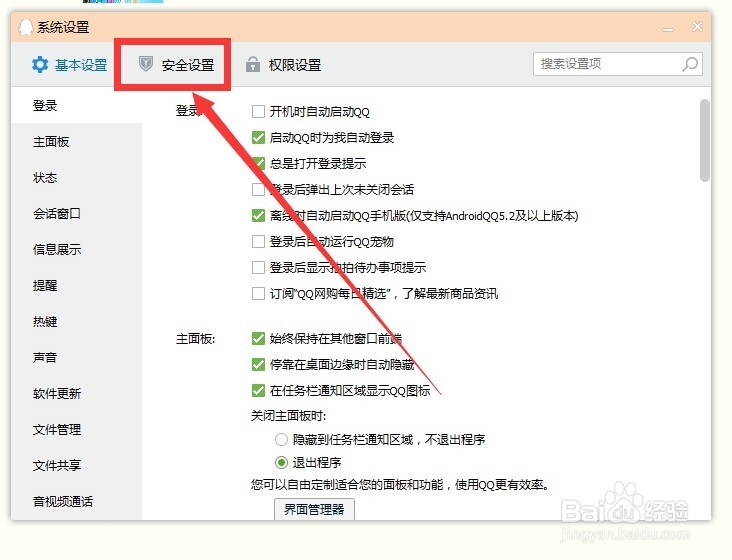Minimize the 系统设置 window
This screenshot has width=732, height=560.
point(668,28)
